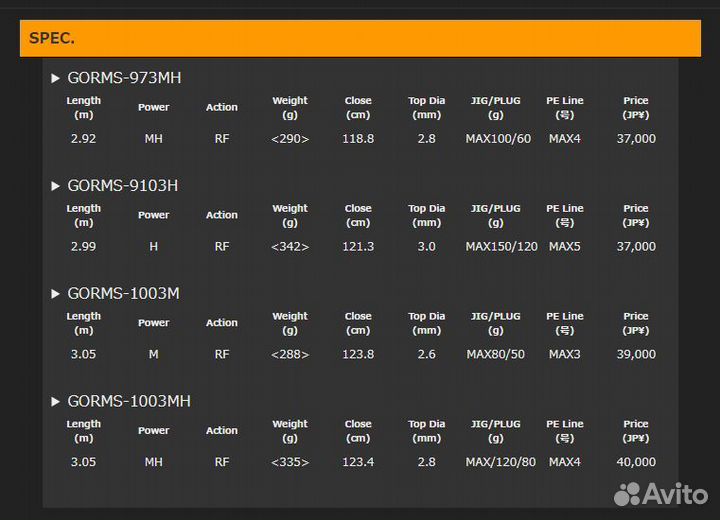The image size is (720, 520).
Task: Click weight value <335>
Action: 290,462
